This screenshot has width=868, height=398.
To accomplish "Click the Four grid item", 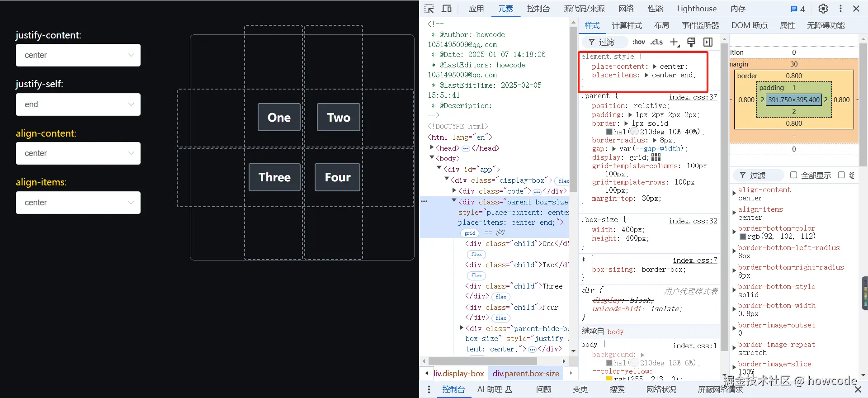I will 338,177.
